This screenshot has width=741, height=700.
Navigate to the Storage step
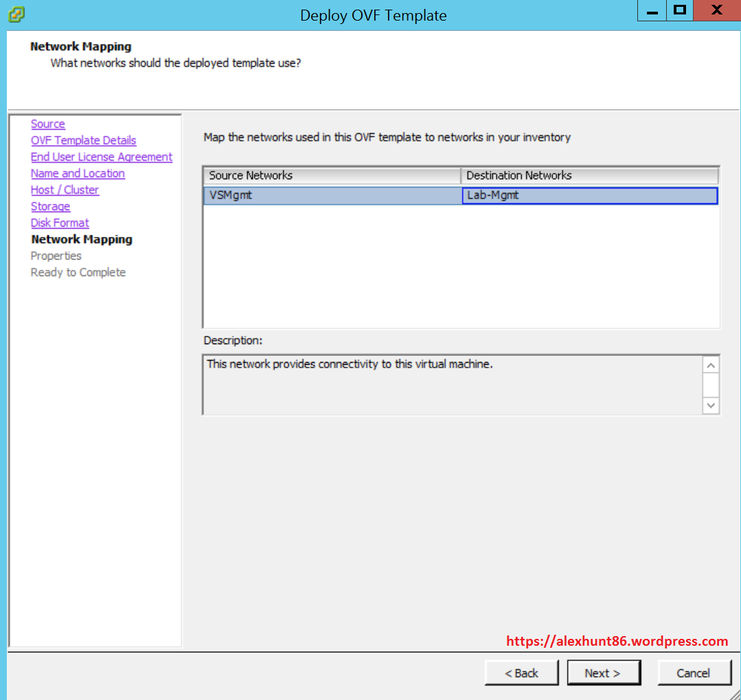50,207
